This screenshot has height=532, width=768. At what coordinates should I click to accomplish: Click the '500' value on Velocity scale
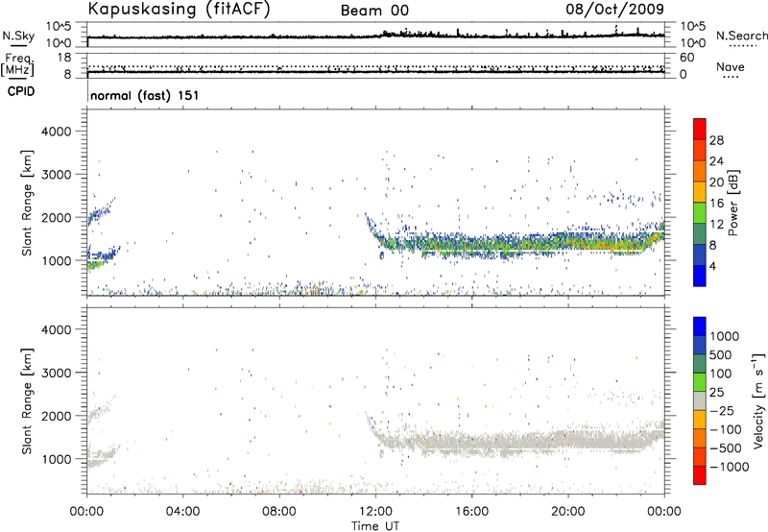tap(721, 355)
